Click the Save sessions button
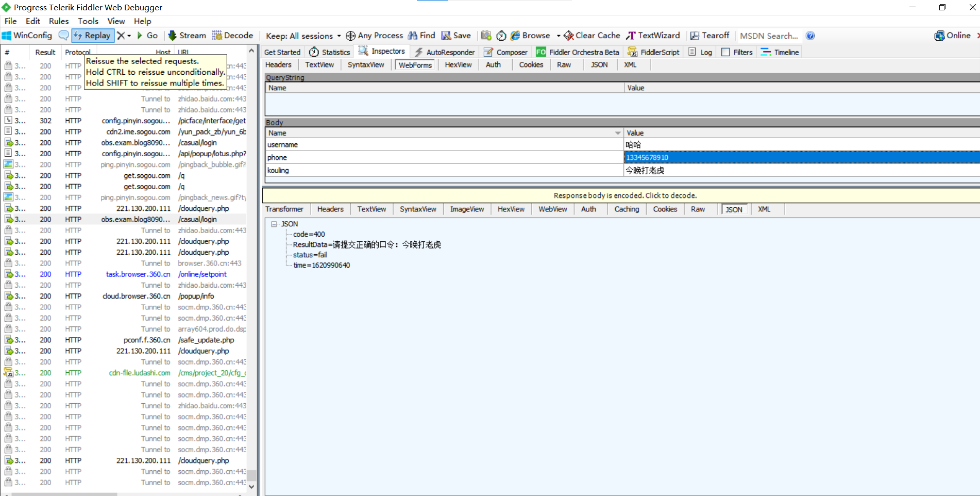The height and width of the screenshot is (496, 980). coord(456,36)
